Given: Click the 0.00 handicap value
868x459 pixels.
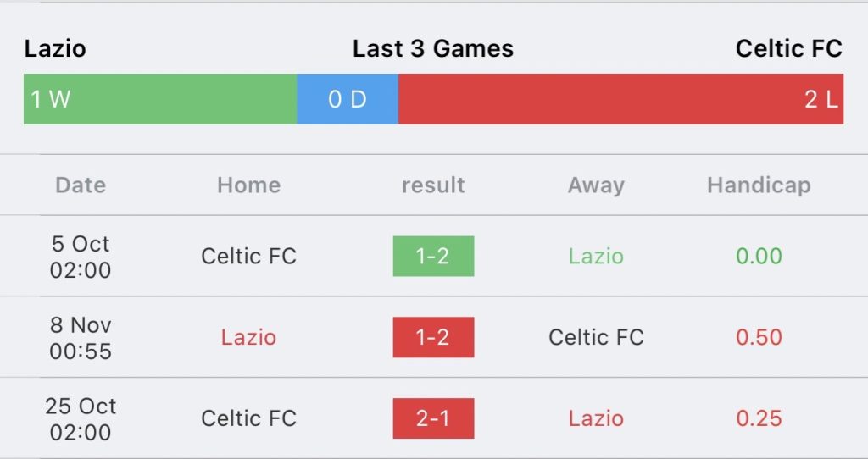Looking at the screenshot, I should pyautogui.click(x=759, y=256).
